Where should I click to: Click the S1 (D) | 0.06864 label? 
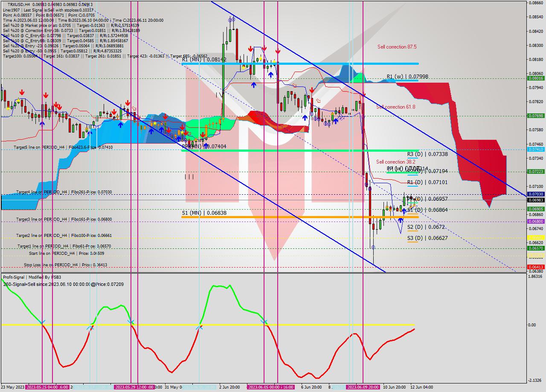point(427,210)
